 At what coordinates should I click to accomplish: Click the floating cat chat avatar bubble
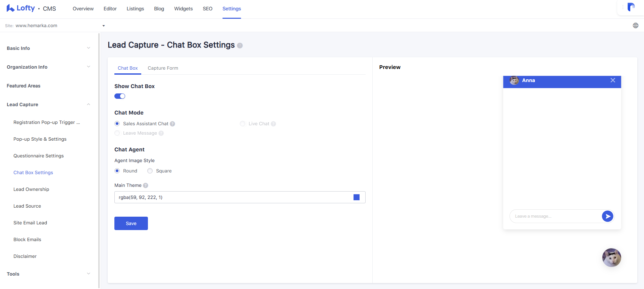tap(611, 258)
